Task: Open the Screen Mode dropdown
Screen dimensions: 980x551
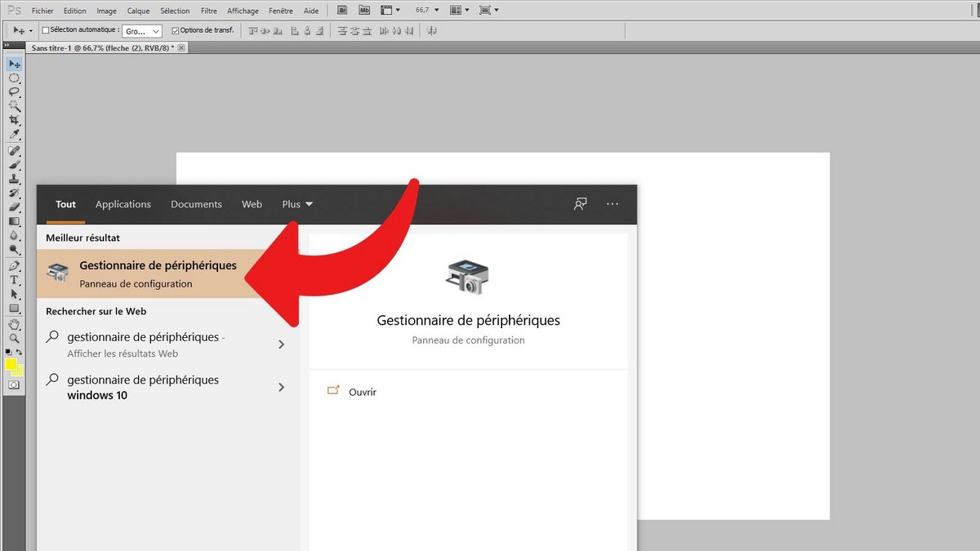Action: tap(489, 11)
